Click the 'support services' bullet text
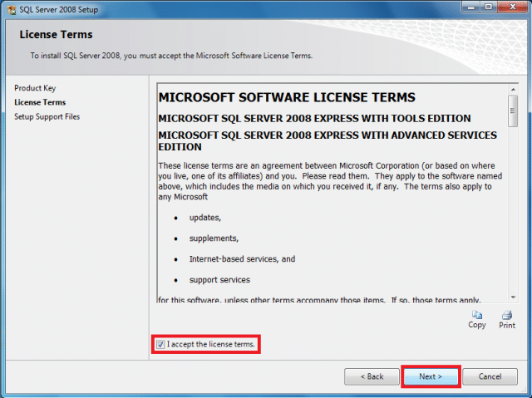The width and height of the screenshot is (532, 398). [219, 280]
